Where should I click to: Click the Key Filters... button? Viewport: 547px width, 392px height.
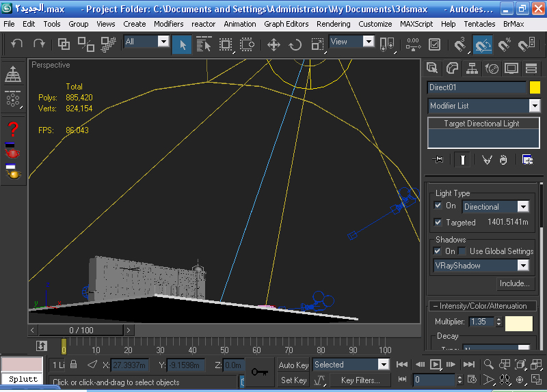360,380
